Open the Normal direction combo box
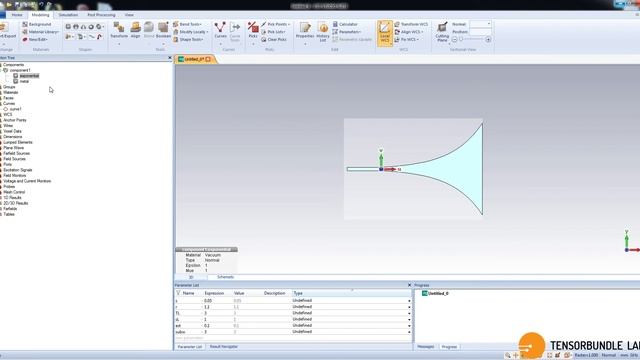Image resolution: width=640 pixels, height=360 pixels. 480,24
